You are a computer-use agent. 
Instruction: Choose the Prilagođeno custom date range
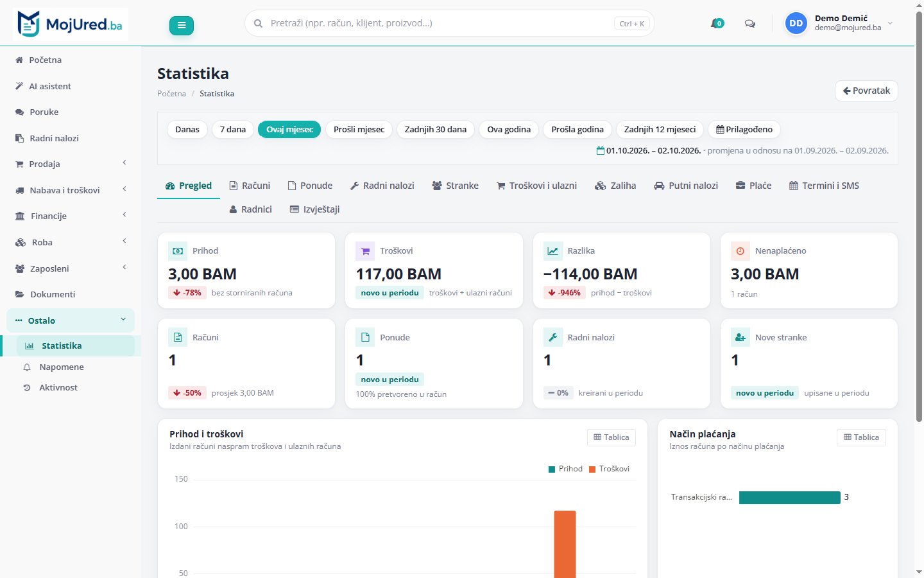click(744, 129)
